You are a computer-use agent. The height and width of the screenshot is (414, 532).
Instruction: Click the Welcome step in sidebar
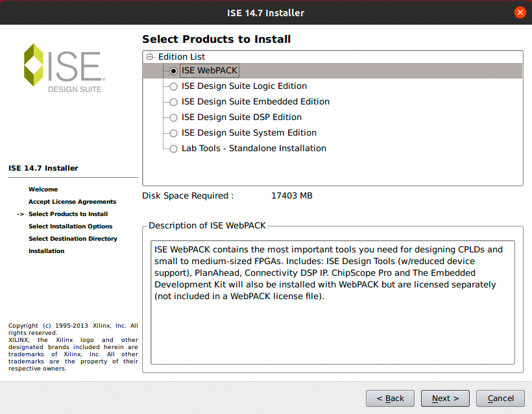tap(43, 189)
